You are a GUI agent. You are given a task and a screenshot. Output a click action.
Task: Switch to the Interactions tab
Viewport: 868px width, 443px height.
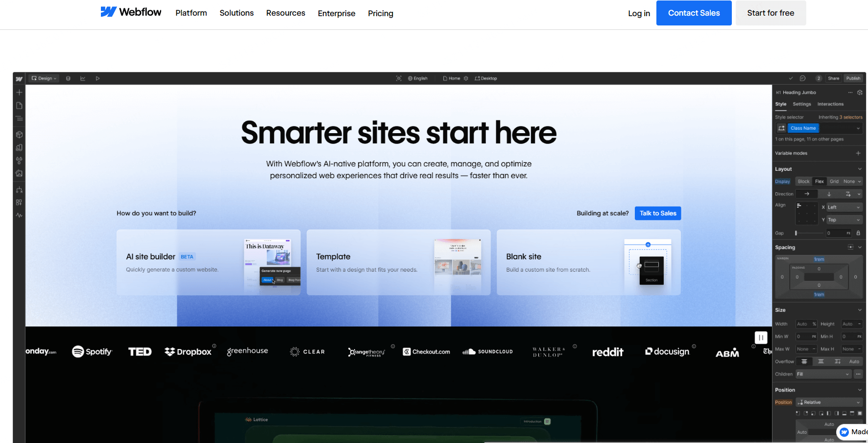point(830,104)
